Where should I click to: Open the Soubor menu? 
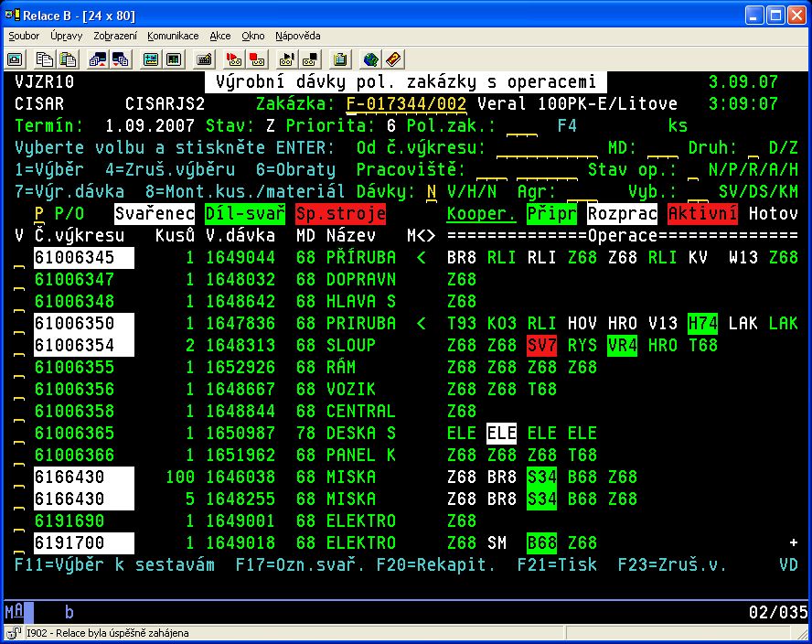[24, 36]
